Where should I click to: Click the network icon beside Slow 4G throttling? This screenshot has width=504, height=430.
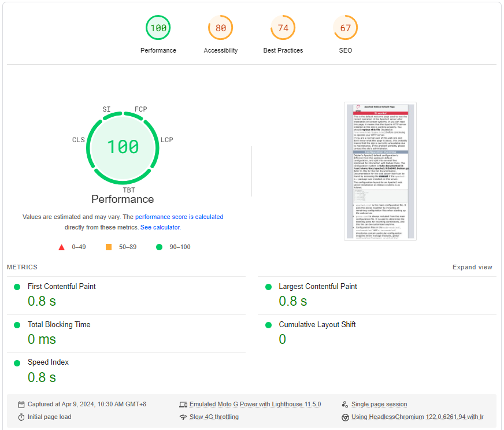coord(183,417)
